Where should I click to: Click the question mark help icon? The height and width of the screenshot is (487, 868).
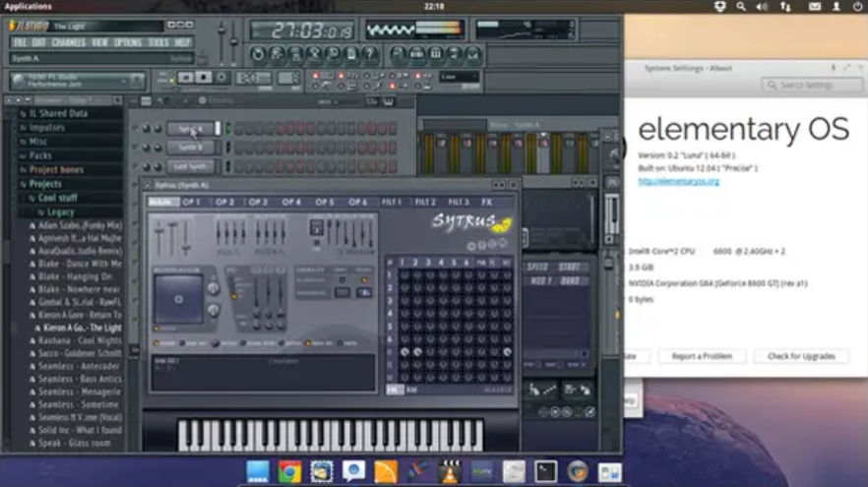(370, 54)
